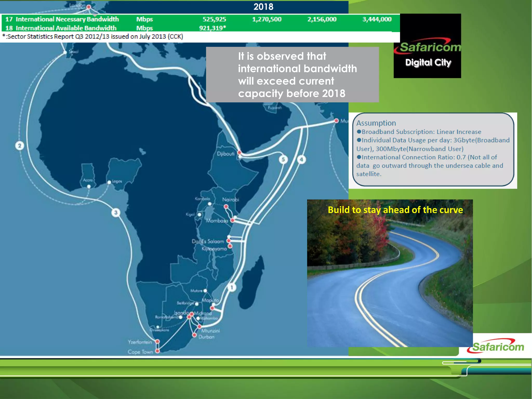Select the Nairobi red node on map
Screen dimensions: 532x399
click(226, 207)
